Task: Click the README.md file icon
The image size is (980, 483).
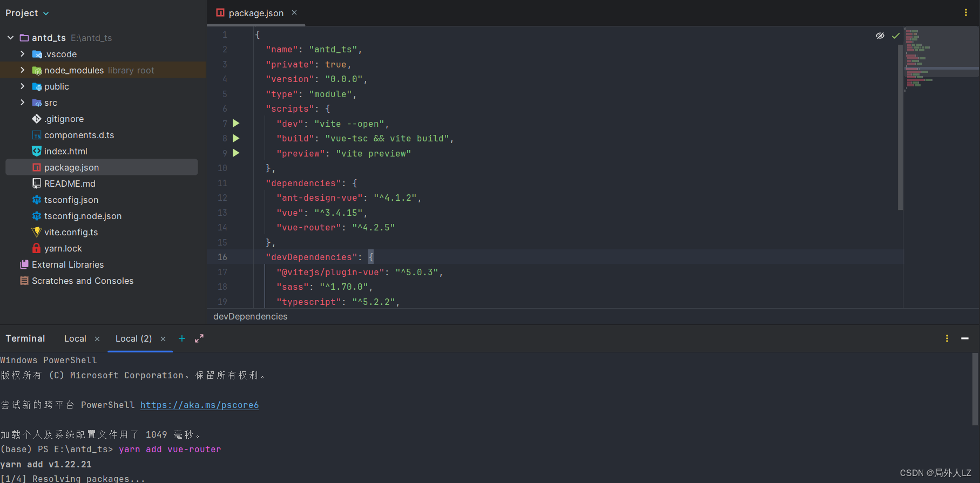Action: (x=37, y=183)
